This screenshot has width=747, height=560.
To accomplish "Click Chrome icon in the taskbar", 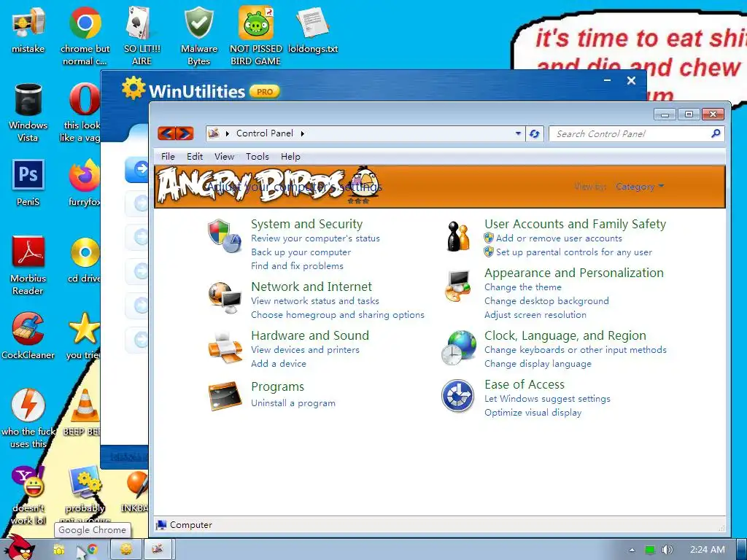I will pos(93,549).
